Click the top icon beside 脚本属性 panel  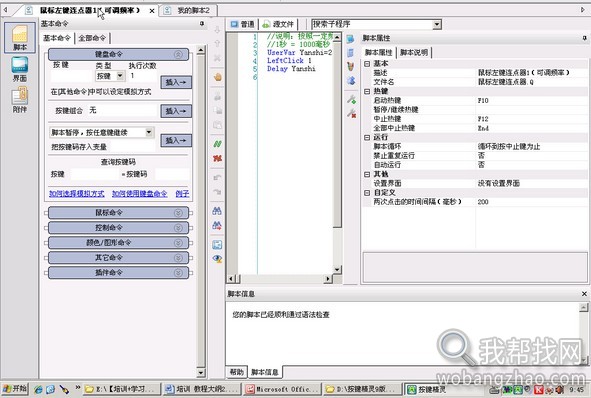351,38
